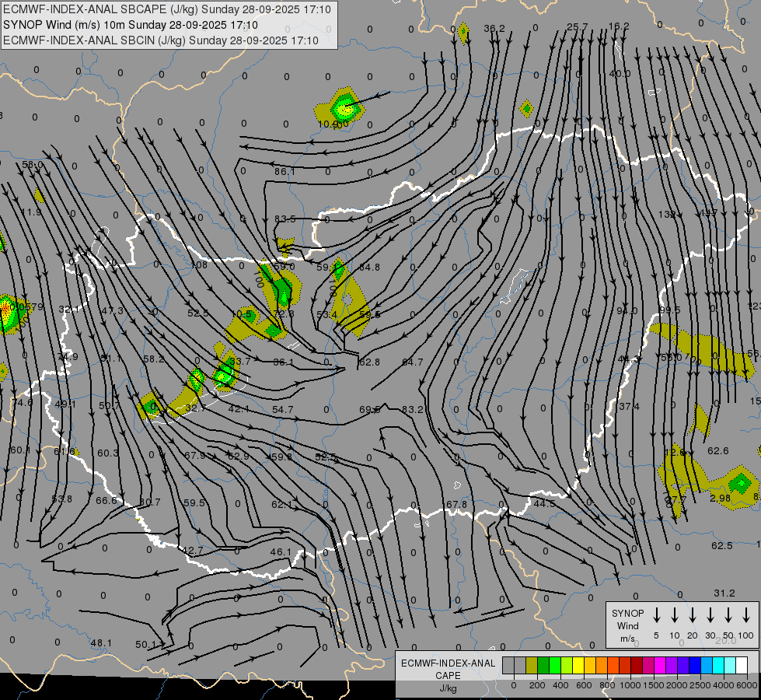
Task: Click the SYNOP wind arrow above 20
Action: point(693,615)
